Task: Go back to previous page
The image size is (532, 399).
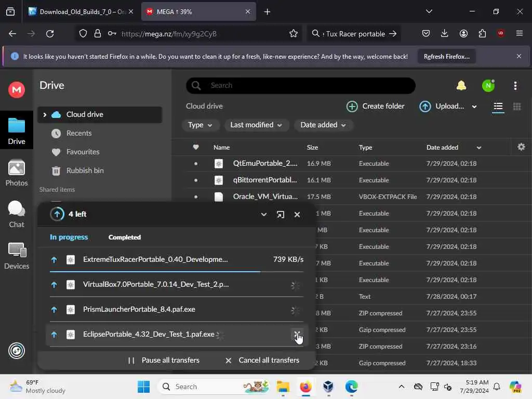Action: pyautogui.click(x=12, y=34)
